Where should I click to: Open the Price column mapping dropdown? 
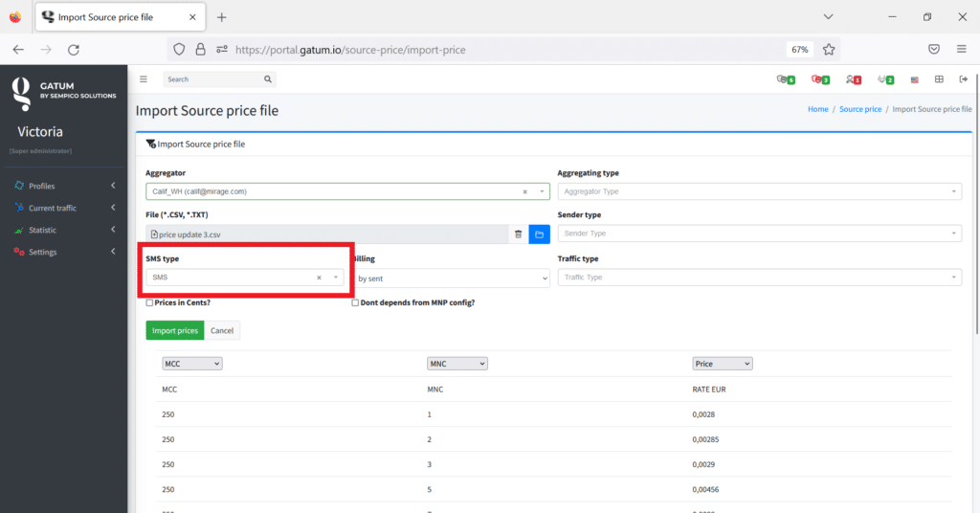pos(722,364)
